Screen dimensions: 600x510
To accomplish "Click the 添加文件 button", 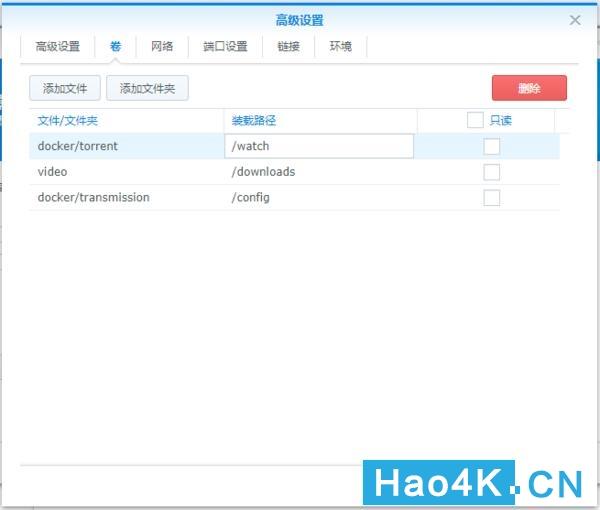I will (x=65, y=88).
